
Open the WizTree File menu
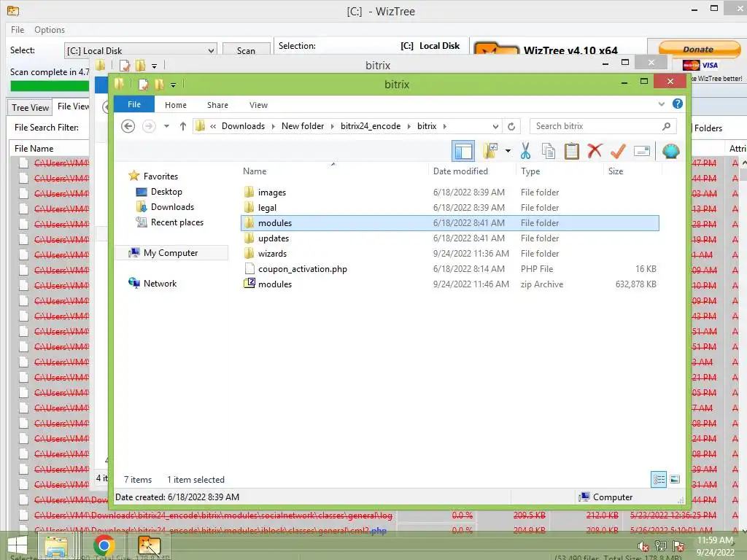tap(18, 29)
